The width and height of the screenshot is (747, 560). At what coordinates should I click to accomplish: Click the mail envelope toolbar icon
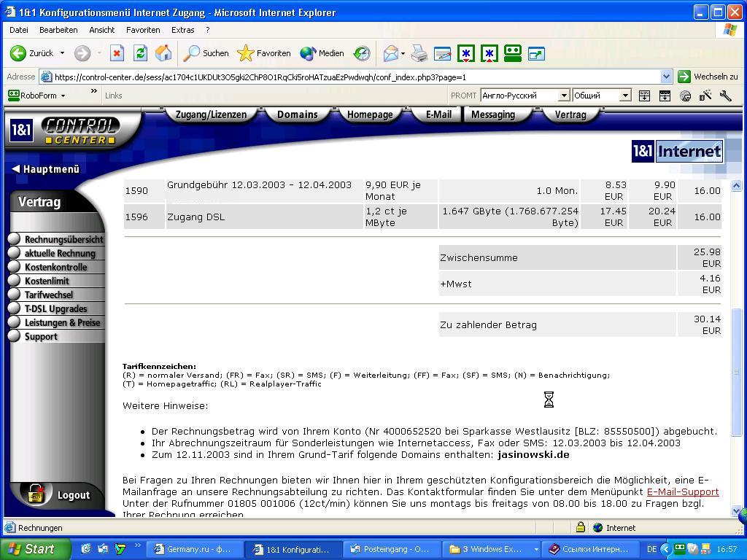(x=390, y=53)
